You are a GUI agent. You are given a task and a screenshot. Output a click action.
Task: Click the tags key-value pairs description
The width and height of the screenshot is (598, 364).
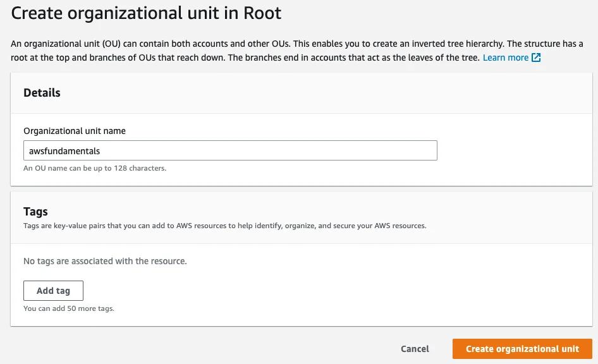(x=224, y=226)
